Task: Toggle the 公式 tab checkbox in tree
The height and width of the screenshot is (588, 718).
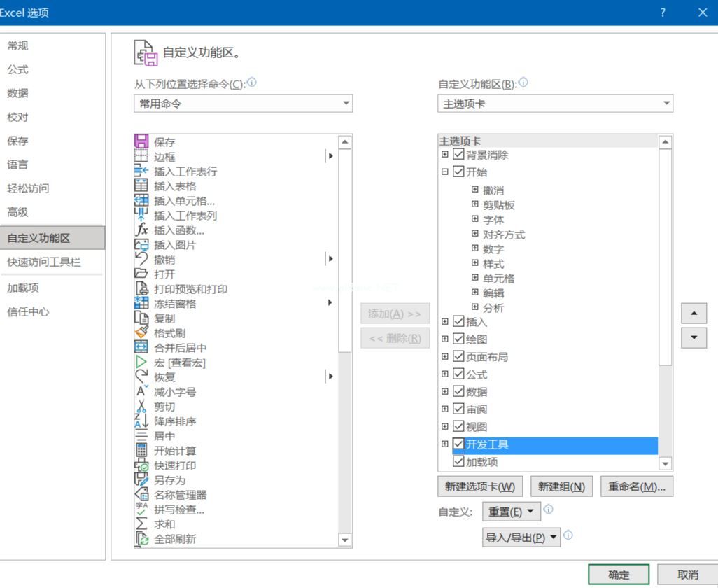Action: pos(458,374)
